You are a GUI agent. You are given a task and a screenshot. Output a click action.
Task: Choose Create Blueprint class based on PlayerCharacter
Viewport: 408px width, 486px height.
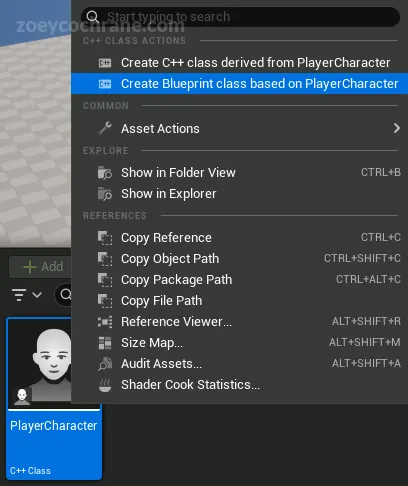[239, 84]
